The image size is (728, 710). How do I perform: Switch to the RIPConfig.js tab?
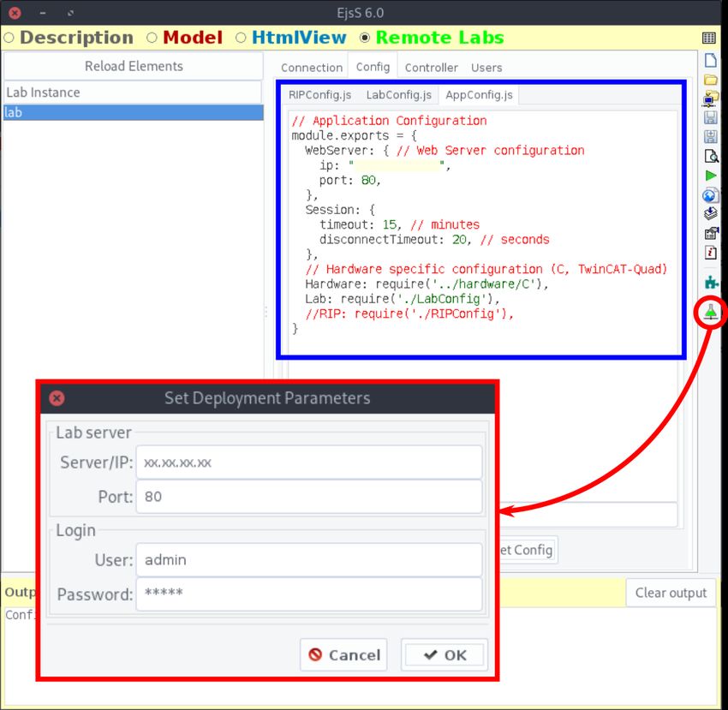319,95
